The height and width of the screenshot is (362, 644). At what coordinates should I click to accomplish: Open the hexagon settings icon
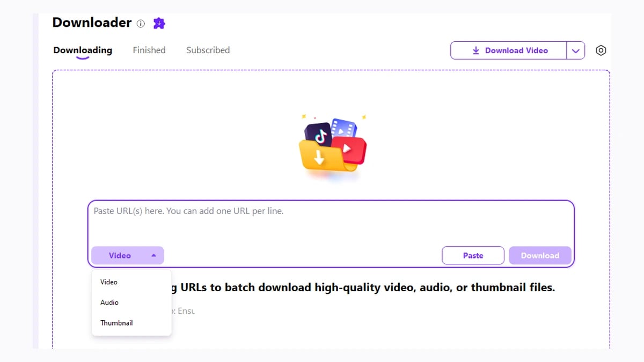click(x=601, y=50)
